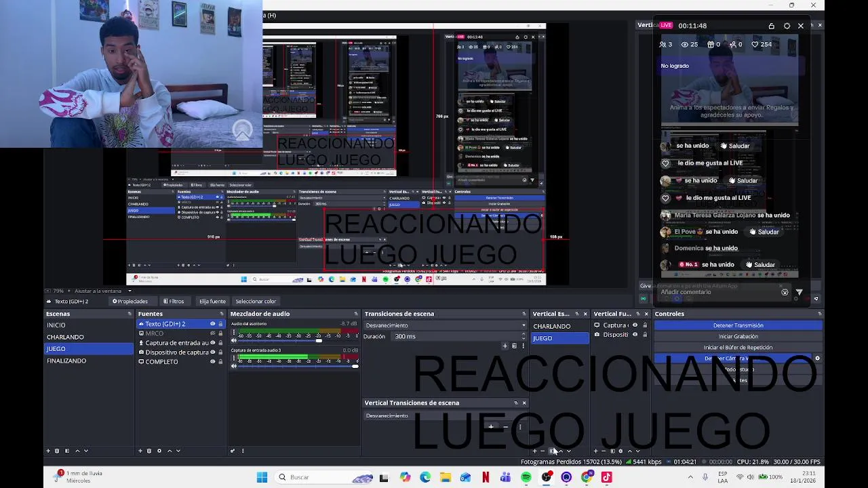Move the selected scene down

[85, 451]
